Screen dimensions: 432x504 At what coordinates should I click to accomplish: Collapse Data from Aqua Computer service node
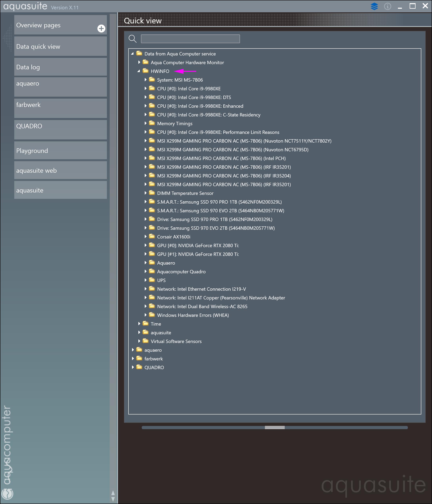click(132, 53)
